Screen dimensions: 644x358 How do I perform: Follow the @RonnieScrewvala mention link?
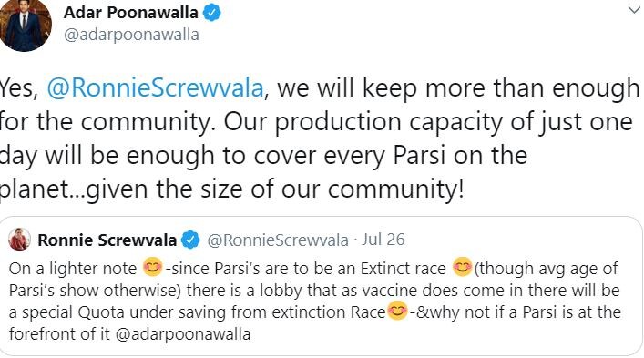[x=155, y=87]
